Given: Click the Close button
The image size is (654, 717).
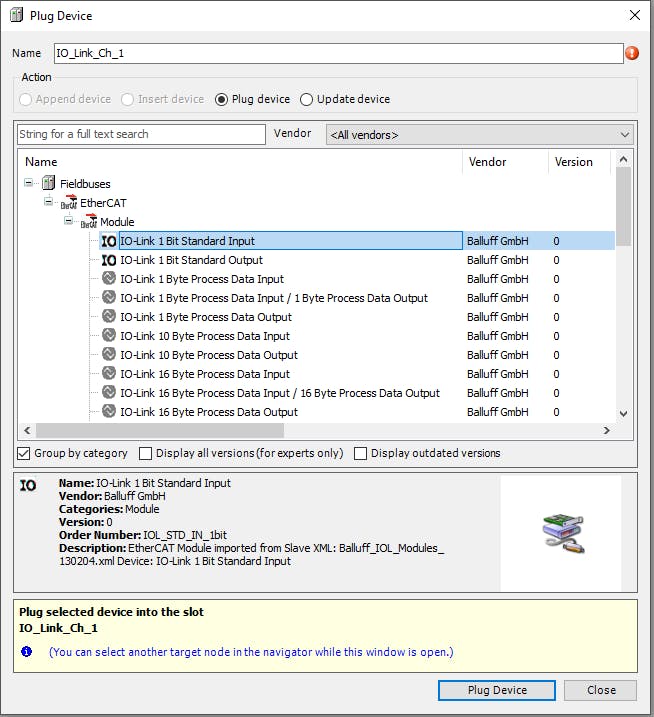Looking at the screenshot, I should 600,690.
